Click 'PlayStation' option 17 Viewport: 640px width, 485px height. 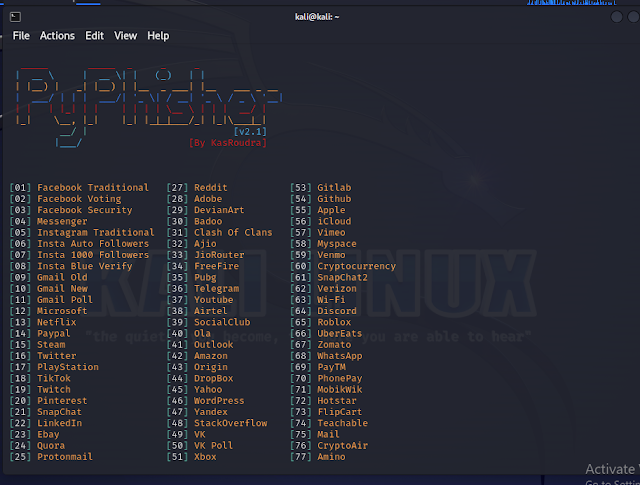coord(68,367)
